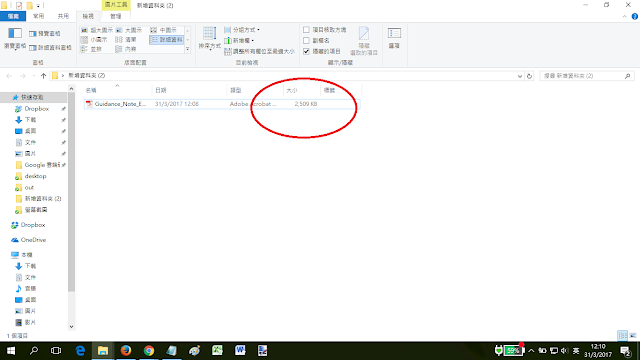Open Task View on the taskbar

tap(56, 351)
